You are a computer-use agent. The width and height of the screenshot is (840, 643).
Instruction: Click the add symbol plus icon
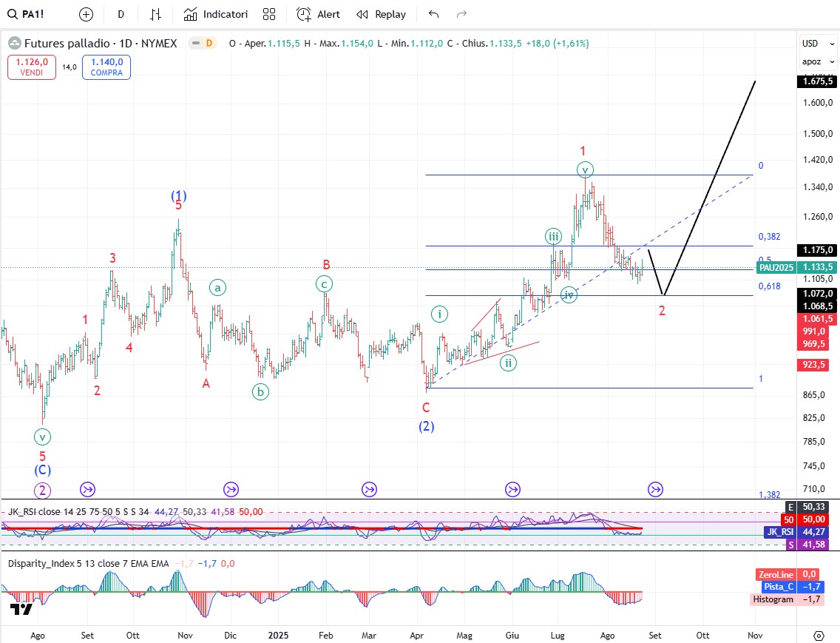coord(86,15)
